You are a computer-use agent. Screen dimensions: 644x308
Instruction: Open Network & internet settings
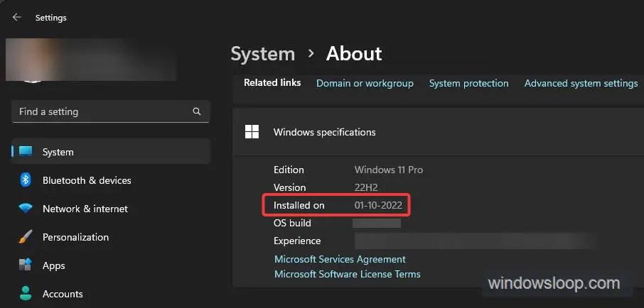(x=85, y=209)
